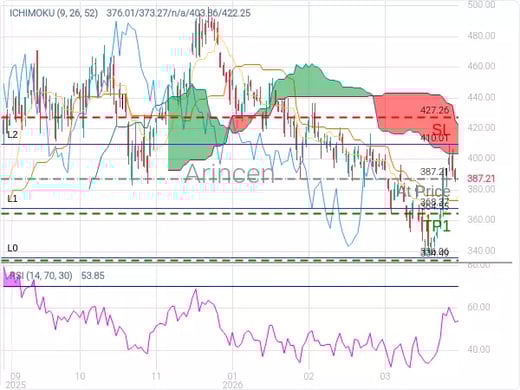Click the 02 month label on date axis
The height and width of the screenshot is (390, 520).
[309, 376]
